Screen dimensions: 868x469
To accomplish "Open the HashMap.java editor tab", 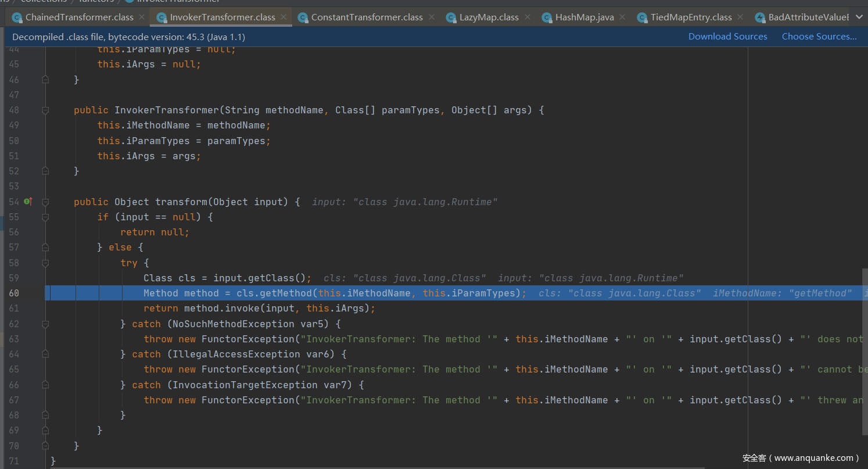I will click(584, 17).
